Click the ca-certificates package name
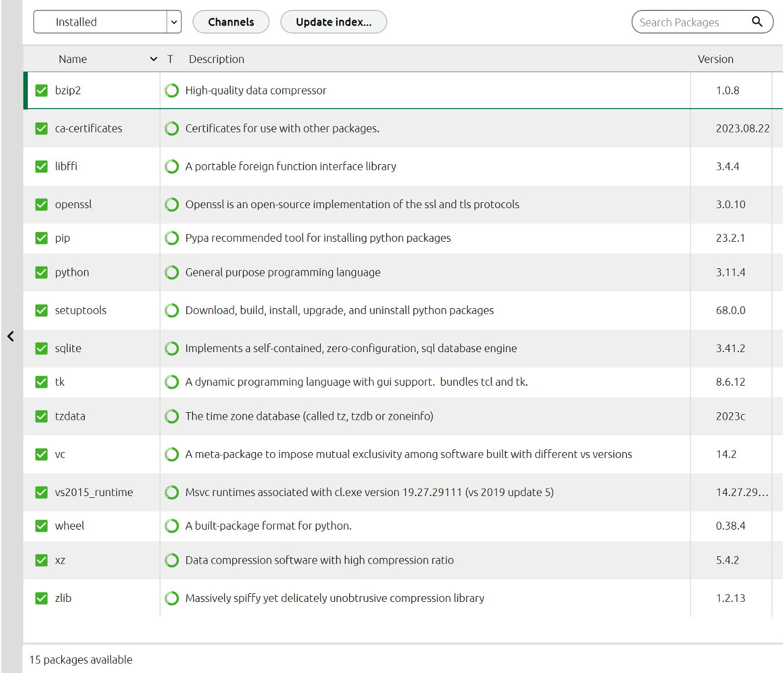The image size is (784, 673). coord(88,128)
